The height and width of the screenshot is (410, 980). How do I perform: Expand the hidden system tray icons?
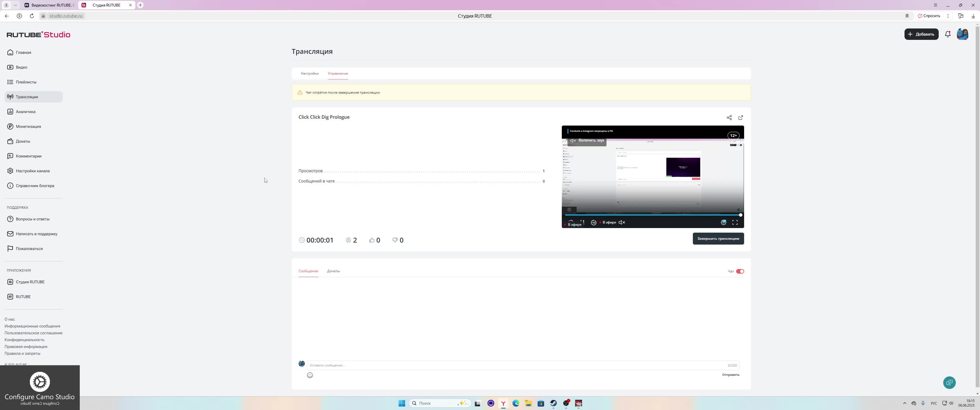click(904, 403)
